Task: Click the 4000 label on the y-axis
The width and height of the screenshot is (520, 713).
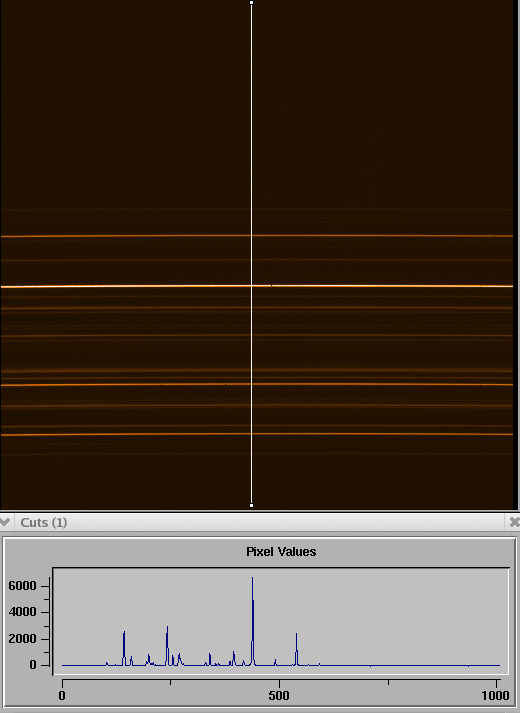Action: (x=22, y=612)
